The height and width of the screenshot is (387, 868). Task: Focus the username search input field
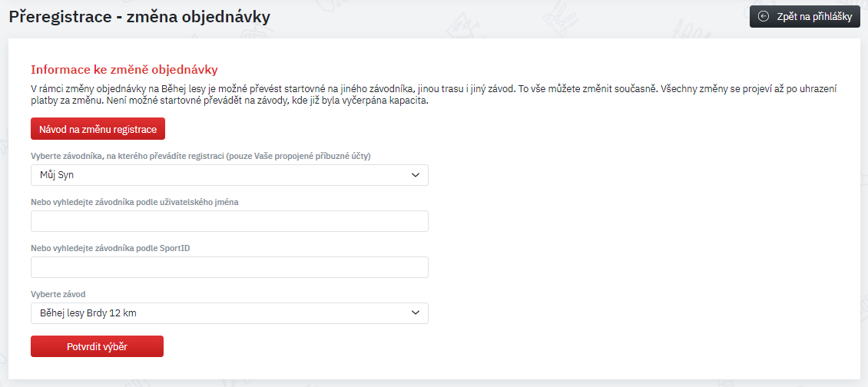pos(230,221)
